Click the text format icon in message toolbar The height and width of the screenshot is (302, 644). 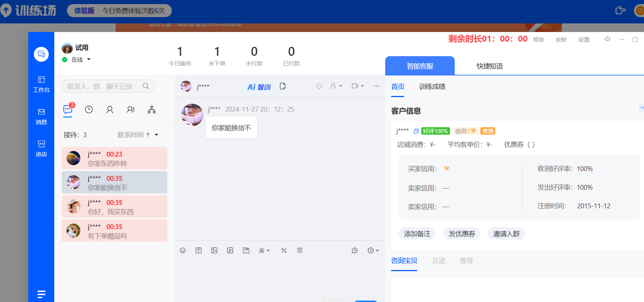[199, 250]
